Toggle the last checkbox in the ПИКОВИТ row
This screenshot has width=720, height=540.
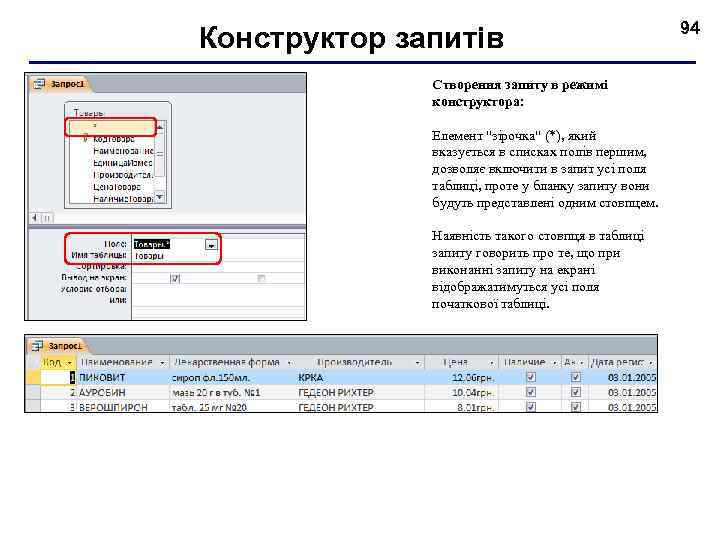point(575,377)
